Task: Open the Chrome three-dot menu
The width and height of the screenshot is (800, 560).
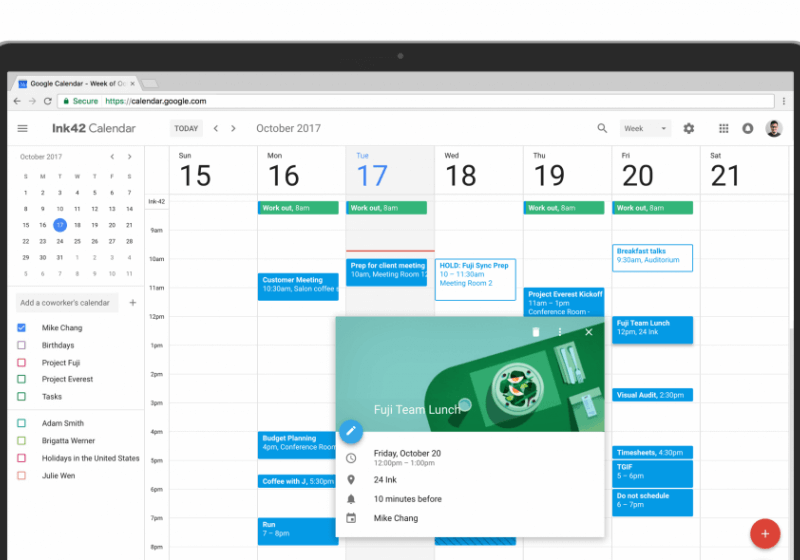Action: [x=784, y=101]
